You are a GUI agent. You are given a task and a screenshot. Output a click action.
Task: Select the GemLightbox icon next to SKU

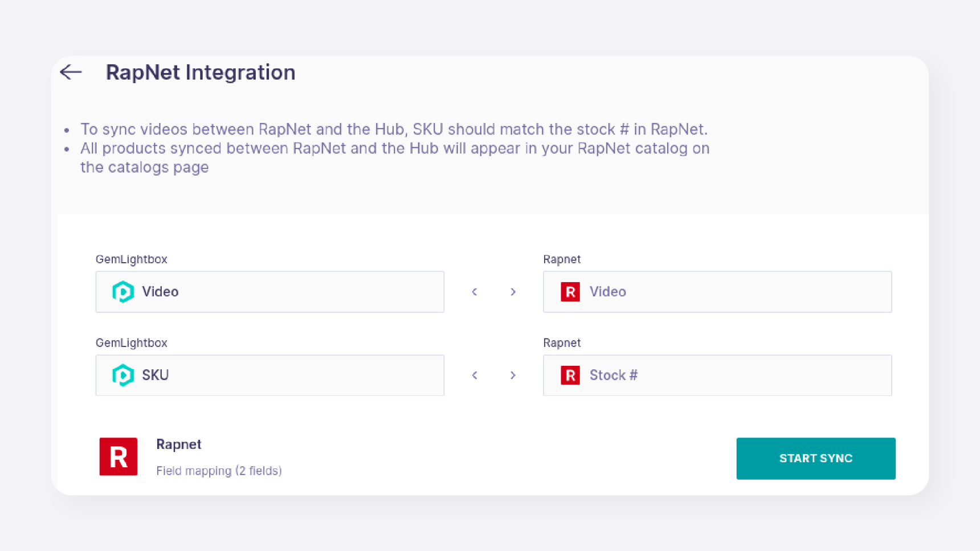tap(122, 375)
